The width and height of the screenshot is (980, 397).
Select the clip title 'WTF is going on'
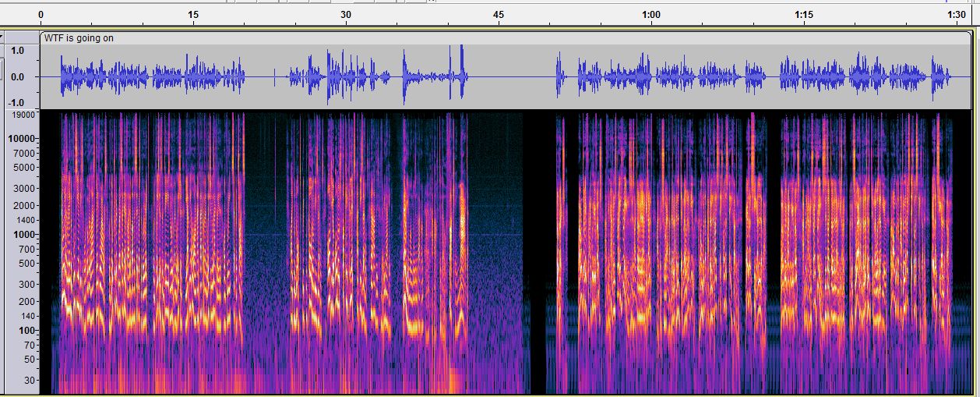(79, 38)
